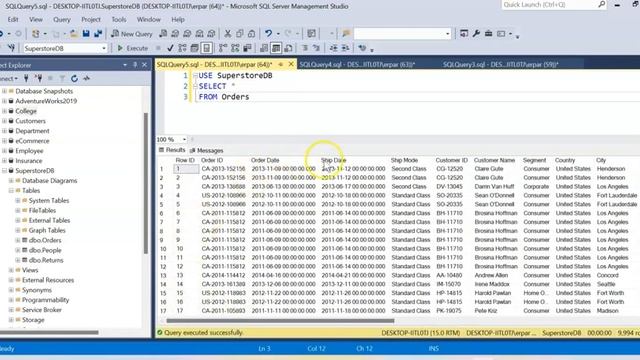Uncomment the selected lines

pyautogui.click(x=316, y=48)
